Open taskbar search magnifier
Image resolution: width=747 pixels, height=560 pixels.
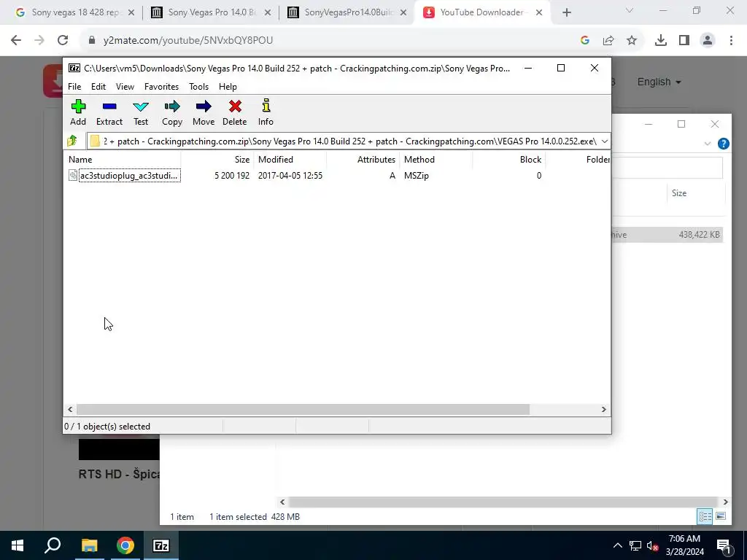[53, 545]
